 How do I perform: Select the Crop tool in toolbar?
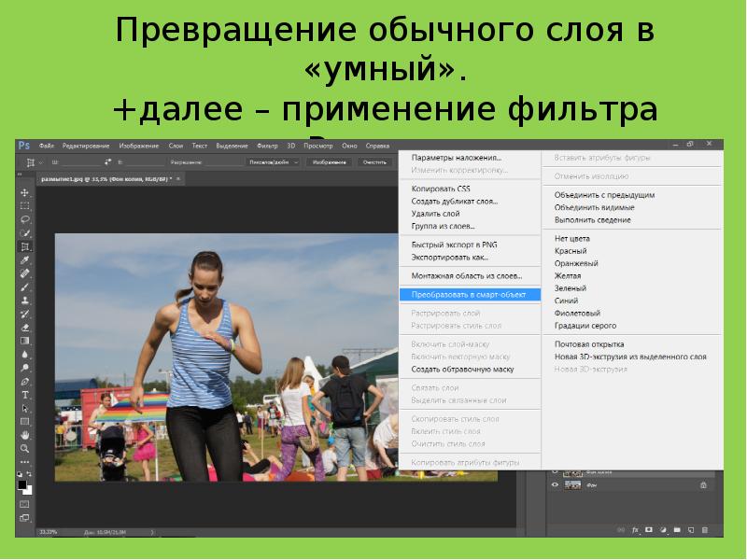click(24, 246)
